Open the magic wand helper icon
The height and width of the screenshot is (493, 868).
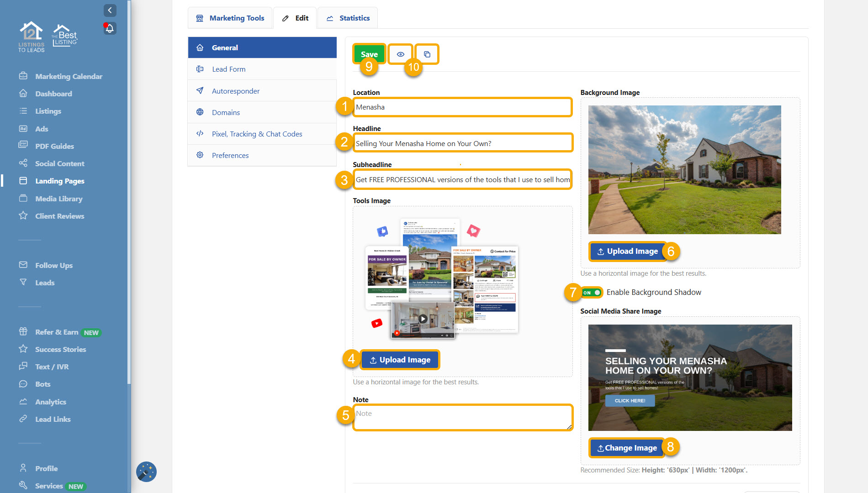pos(146,472)
